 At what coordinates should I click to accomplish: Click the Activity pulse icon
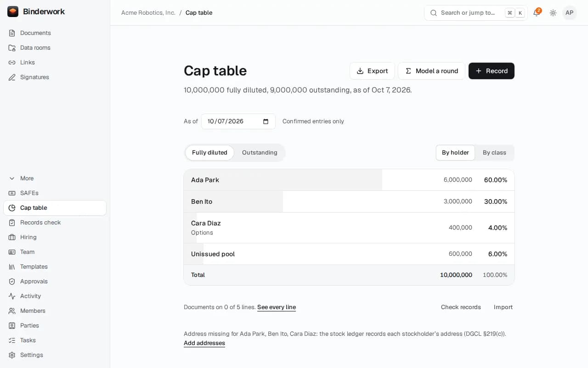pos(12,296)
